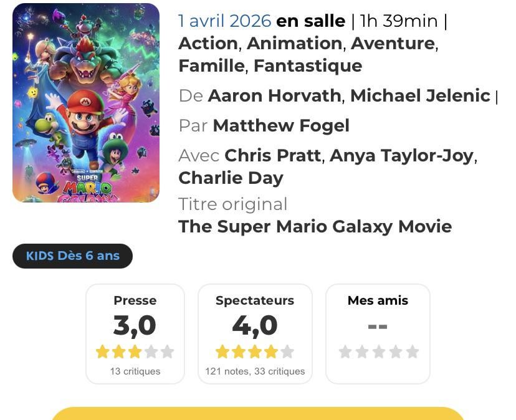This screenshot has width=516, height=420.
Task: Open director Aaron Horvath's page
Action: pos(274,96)
